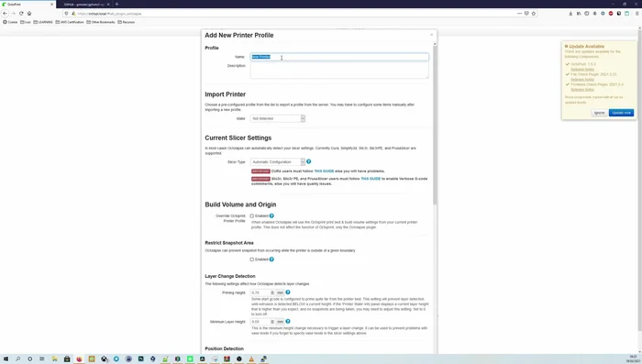Open the Recursos bookmarks folder
This screenshot has height=364, width=642.
127,22
